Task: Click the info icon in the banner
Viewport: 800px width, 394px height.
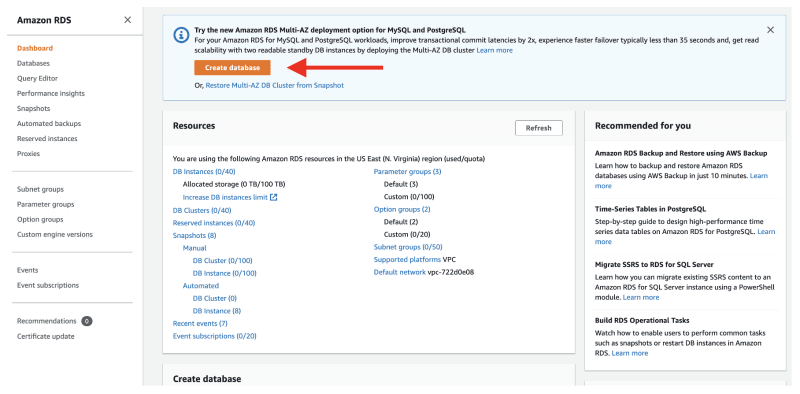Action: click(x=181, y=35)
